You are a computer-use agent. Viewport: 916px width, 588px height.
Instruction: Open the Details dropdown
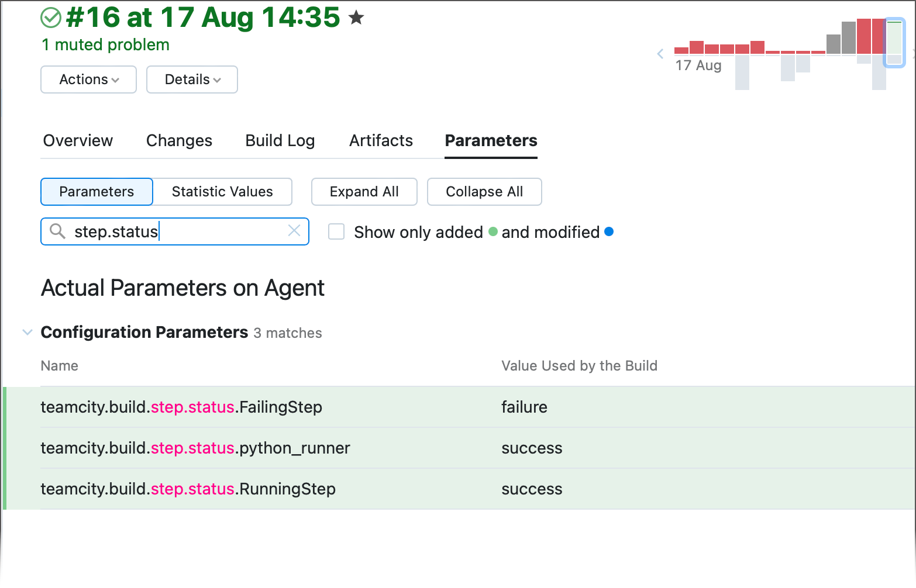(x=192, y=79)
